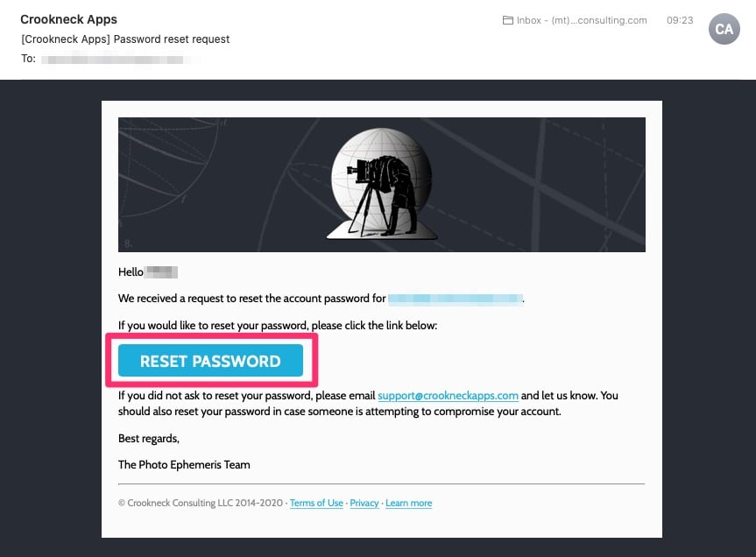Click the To: field label
Screen dimensions: 756x557
28,59
